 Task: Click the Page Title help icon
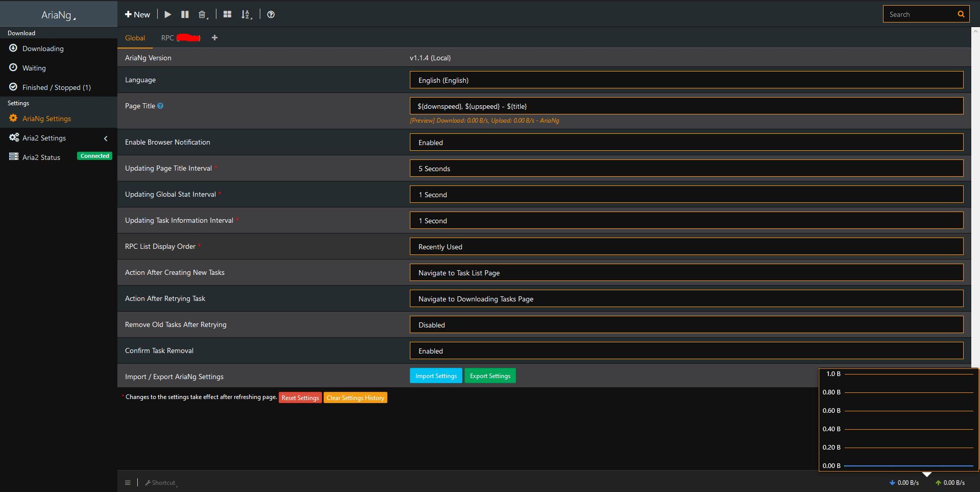tap(160, 106)
